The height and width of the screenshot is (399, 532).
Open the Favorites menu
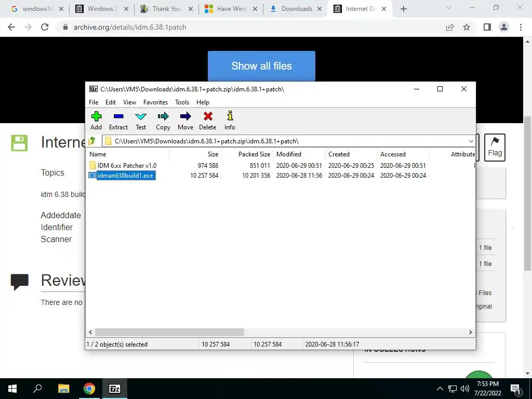tap(155, 102)
